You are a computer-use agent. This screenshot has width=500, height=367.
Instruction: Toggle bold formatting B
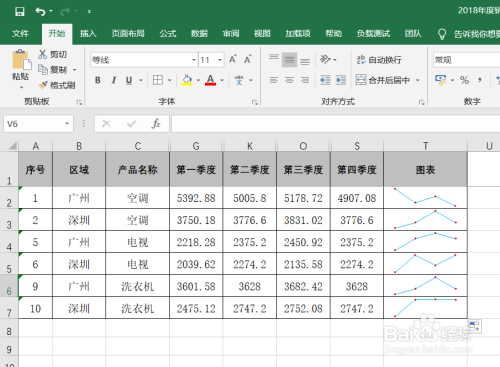(x=98, y=80)
